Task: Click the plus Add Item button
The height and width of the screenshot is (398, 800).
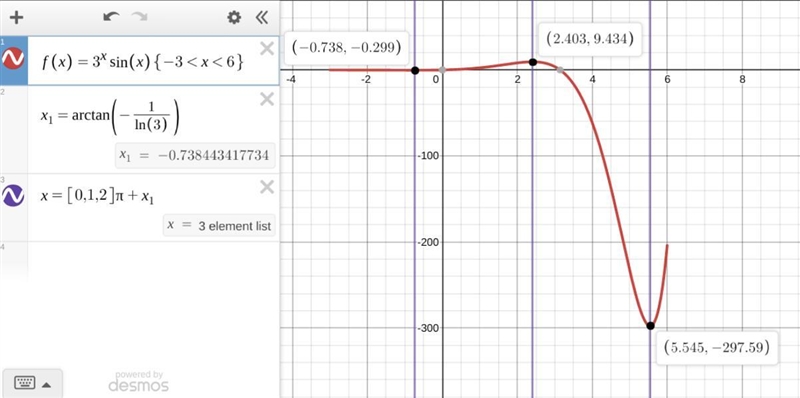Action: (x=17, y=18)
